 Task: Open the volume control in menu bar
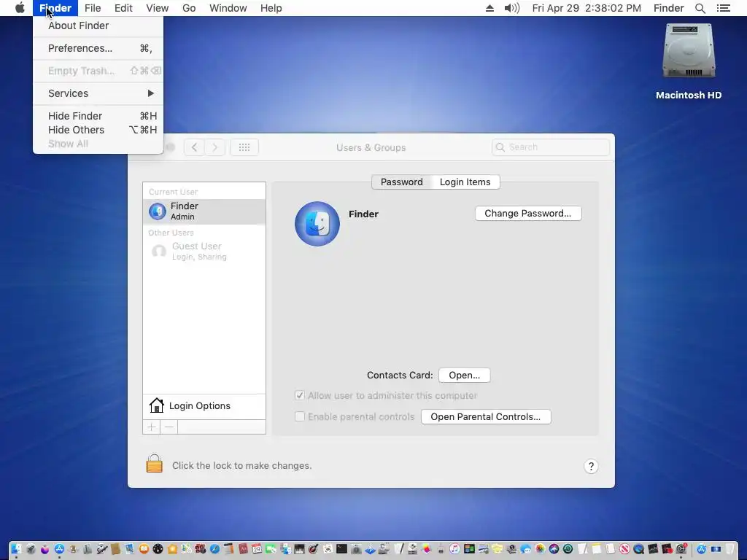pyautogui.click(x=511, y=8)
